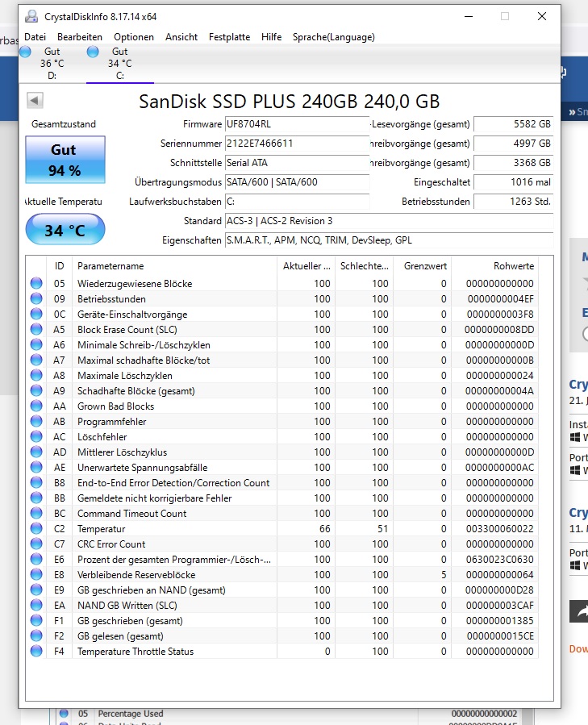The height and width of the screenshot is (725, 588).
Task: Click raw value 0630023C0630 in row E6
Action: pyautogui.click(x=499, y=560)
